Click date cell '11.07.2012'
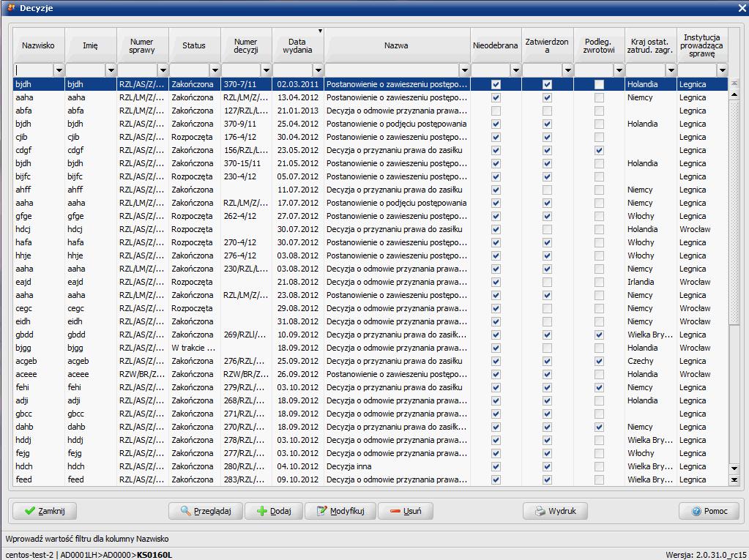The width and height of the screenshot is (749, 560). coord(297,190)
